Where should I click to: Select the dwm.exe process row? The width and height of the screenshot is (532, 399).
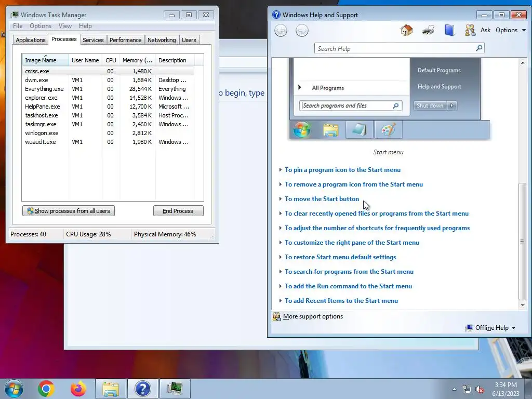point(109,80)
